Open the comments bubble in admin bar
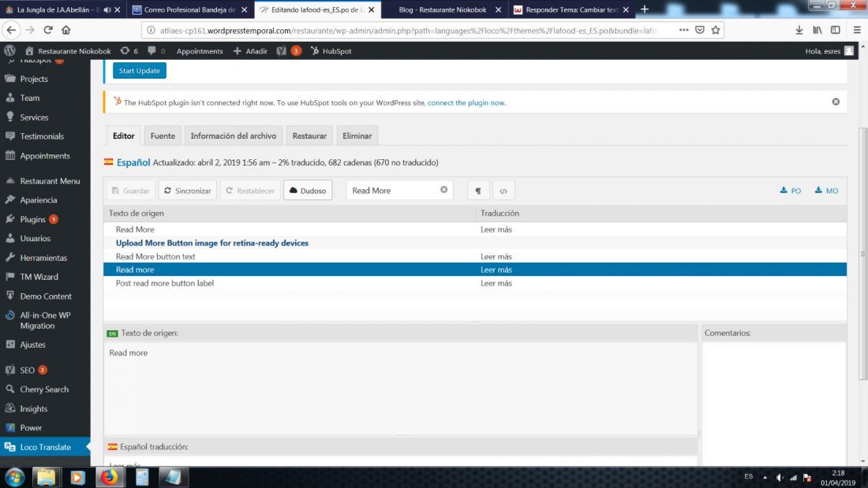The width and height of the screenshot is (868, 488). [x=156, y=51]
